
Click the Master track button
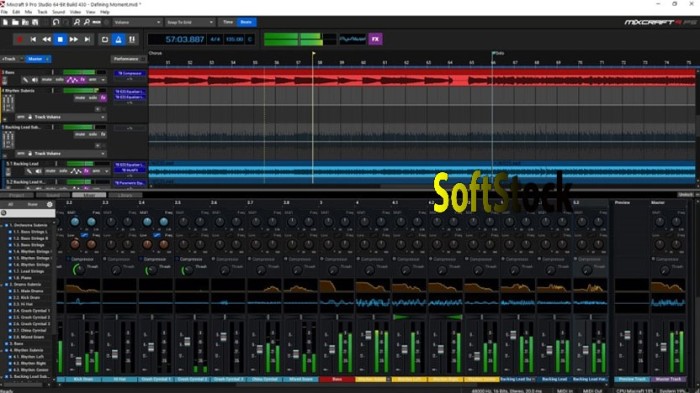click(x=38, y=59)
